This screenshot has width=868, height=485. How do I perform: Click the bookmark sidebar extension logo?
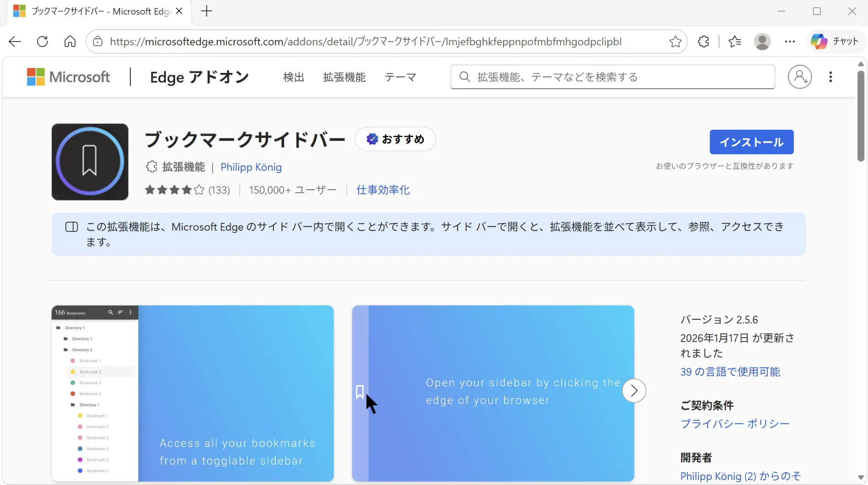pos(90,162)
